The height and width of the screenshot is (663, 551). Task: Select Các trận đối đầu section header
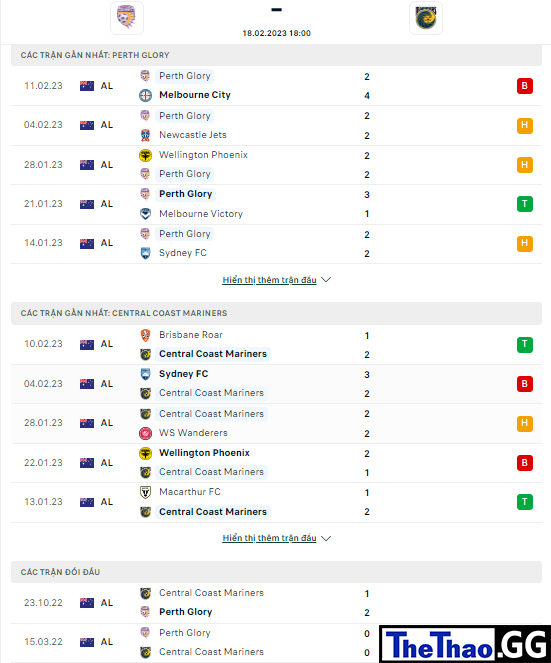[276, 572]
